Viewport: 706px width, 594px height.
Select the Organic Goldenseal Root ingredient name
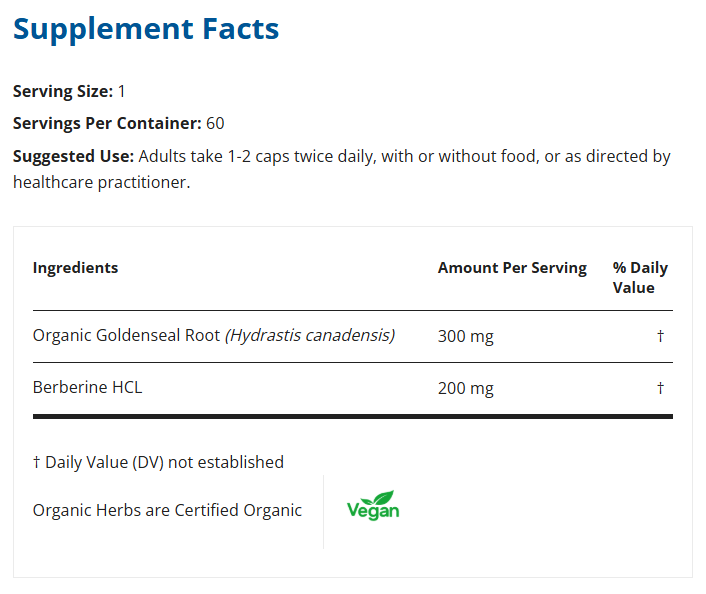coord(126,336)
